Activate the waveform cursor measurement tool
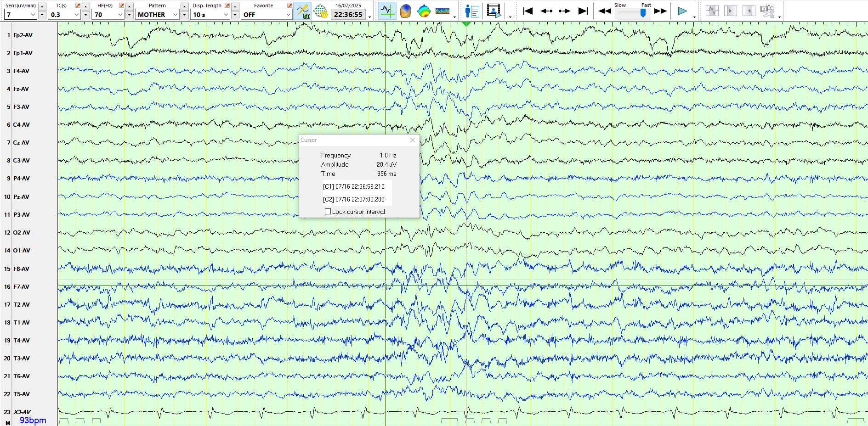This screenshot has width=868, height=426. tap(387, 11)
